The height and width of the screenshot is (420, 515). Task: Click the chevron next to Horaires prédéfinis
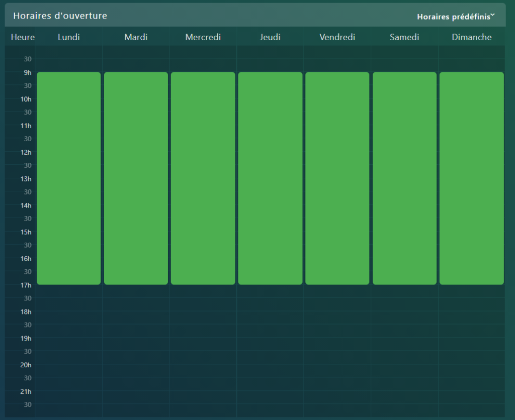(x=493, y=15)
